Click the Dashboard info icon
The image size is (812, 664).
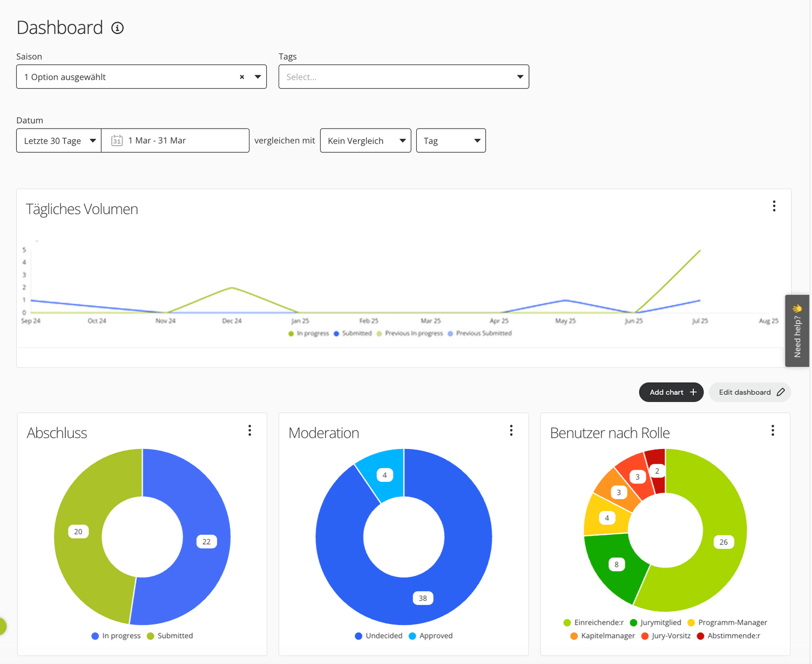pos(117,28)
